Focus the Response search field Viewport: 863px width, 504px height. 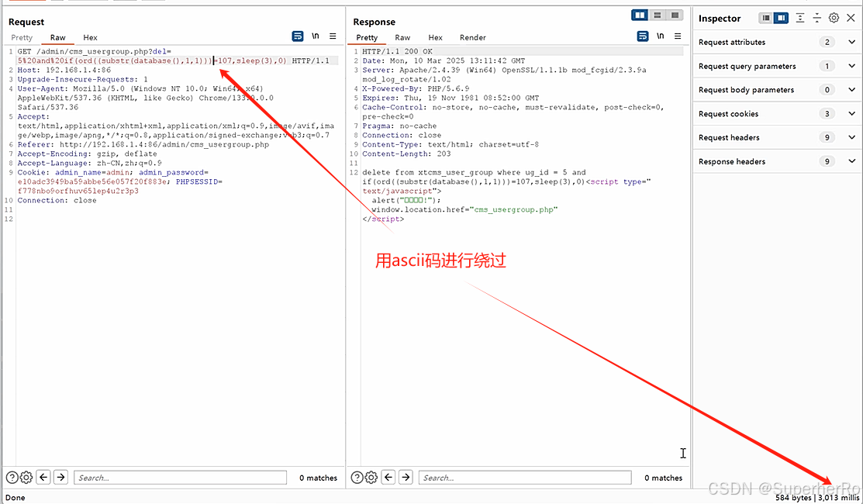coord(525,478)
